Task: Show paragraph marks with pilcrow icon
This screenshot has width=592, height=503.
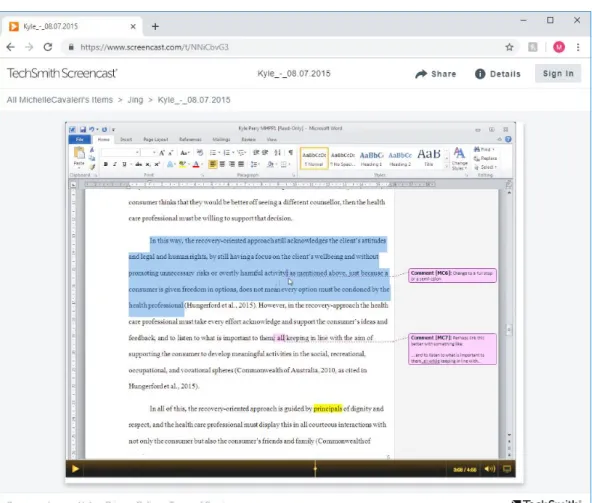Action: (x=290, y=153)
